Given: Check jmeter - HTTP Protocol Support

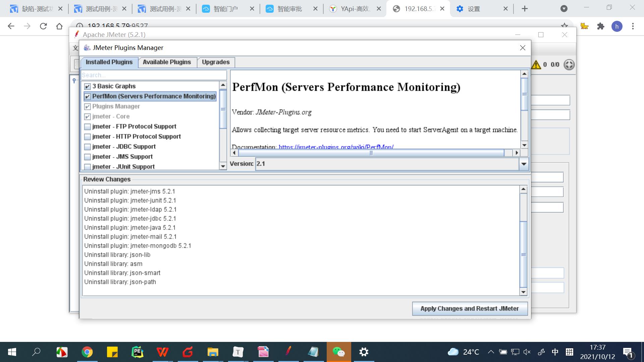Looking at the screenshot, I should pyautogui.click(x=87, y=137).
